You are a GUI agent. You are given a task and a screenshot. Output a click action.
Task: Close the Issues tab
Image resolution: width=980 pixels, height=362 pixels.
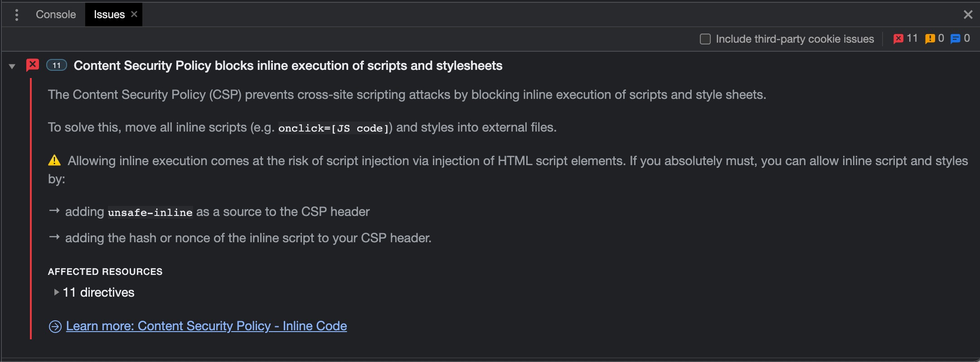click(x=134, y=14)
